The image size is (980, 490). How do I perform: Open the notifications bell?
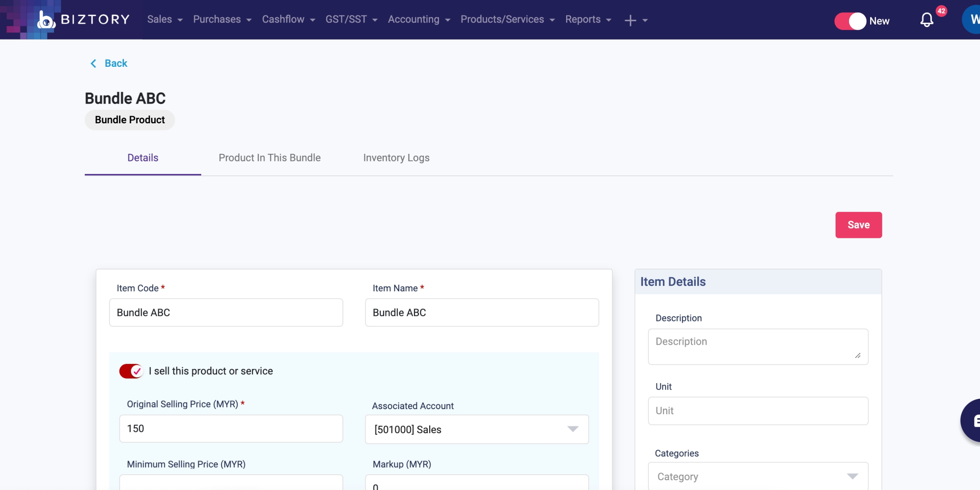927,20
